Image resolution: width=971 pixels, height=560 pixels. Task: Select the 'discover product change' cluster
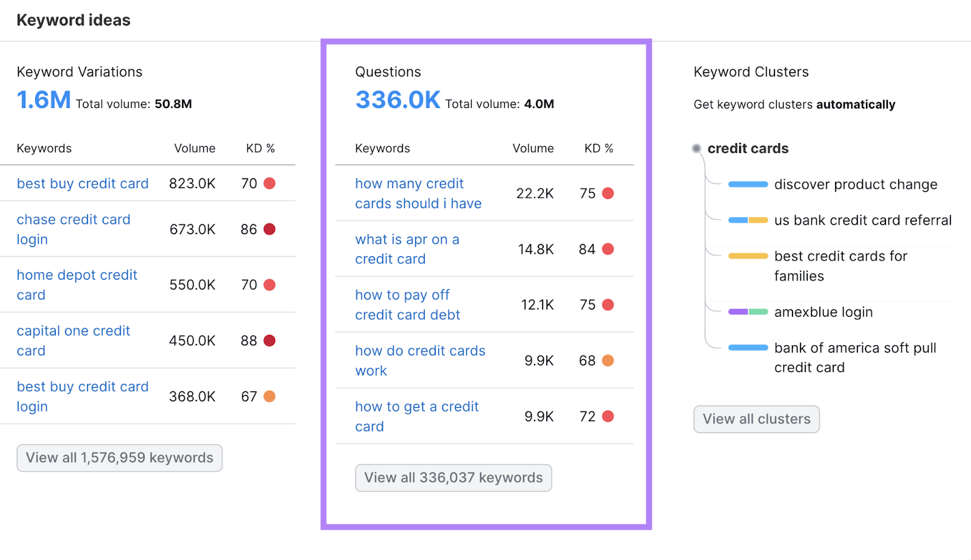[856, 184]
